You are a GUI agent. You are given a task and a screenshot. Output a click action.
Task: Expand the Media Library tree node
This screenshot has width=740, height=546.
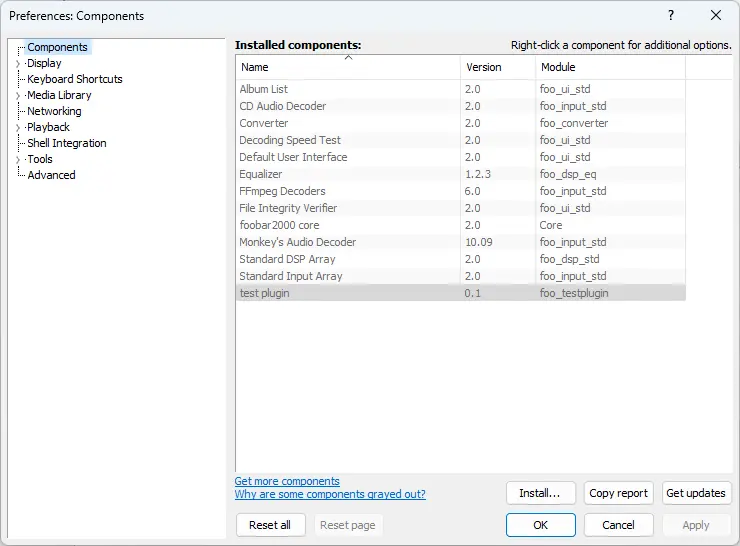coord(18,96)
